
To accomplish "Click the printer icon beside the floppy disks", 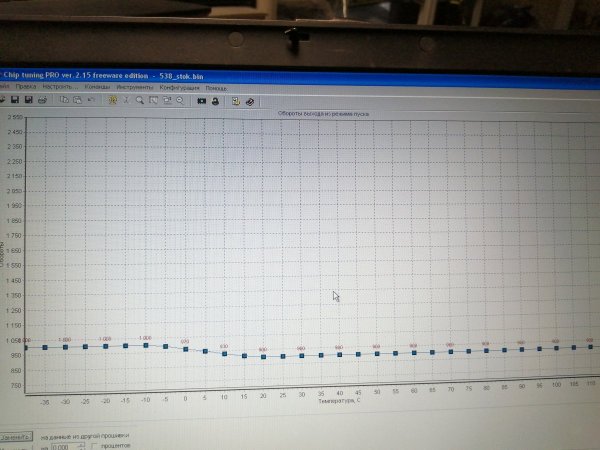I will click(42, 101).
